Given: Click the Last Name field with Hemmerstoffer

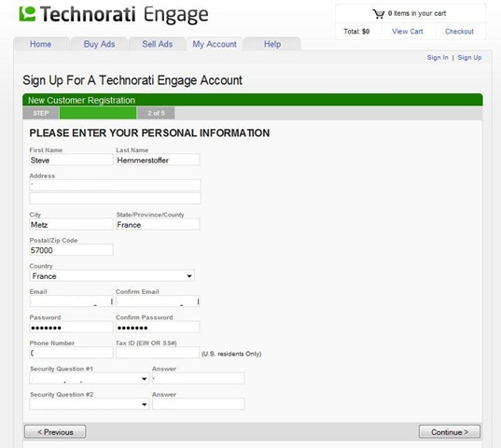Looking at the screenshot, I should tap(158, 160).
